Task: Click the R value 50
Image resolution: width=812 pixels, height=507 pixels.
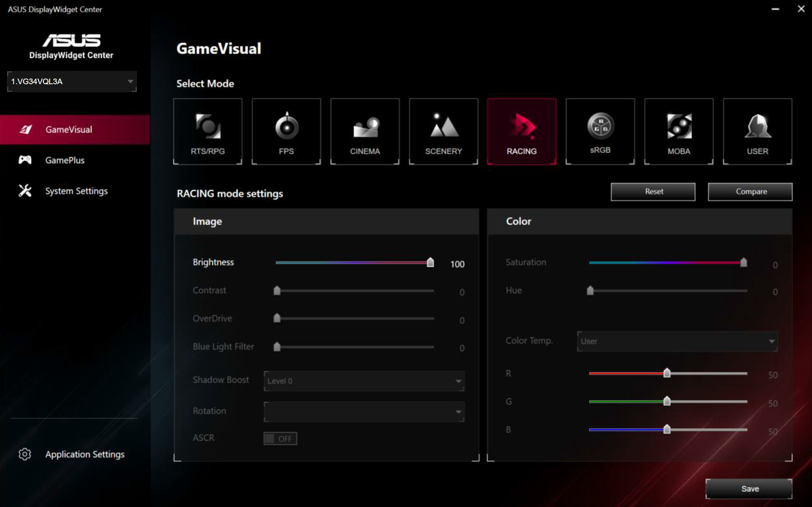Action: (773, 375)
